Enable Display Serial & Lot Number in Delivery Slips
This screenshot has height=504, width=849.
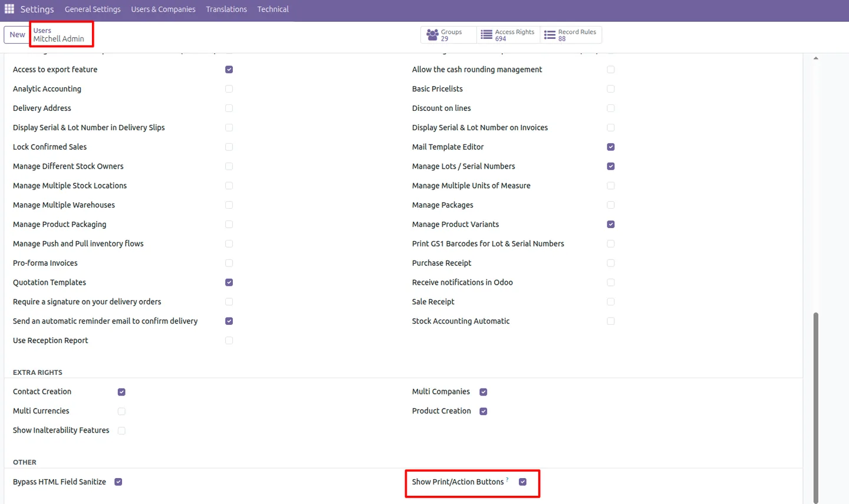(x=229, y=128)
